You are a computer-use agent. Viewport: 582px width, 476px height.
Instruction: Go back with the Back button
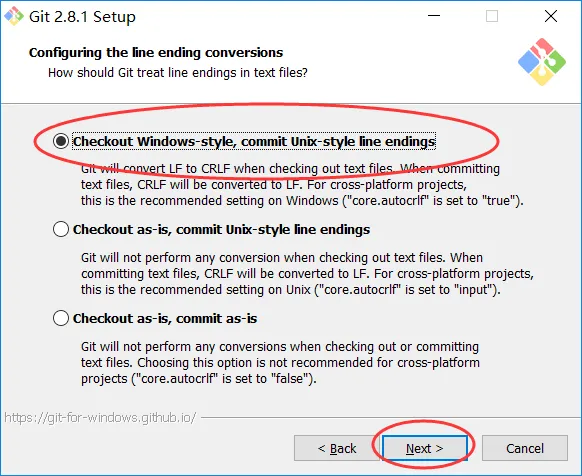click(337, 448)
